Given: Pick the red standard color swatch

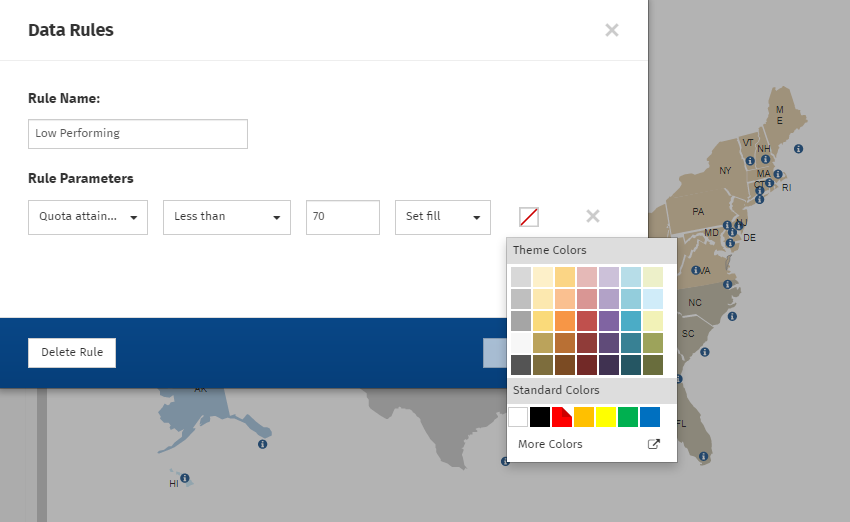Looking at the screenshot, I should pos(562,417).
